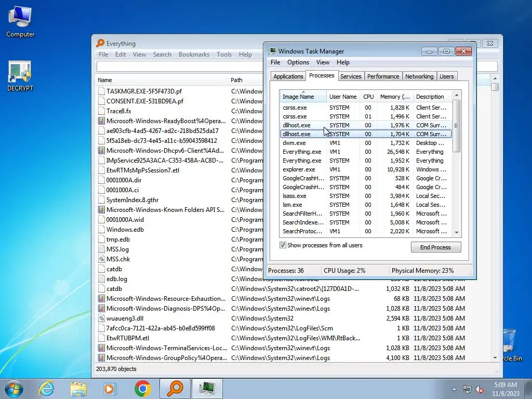The image size is (532, 399).
Task: Sort processes by Memory column
Action: click(395, 97)
